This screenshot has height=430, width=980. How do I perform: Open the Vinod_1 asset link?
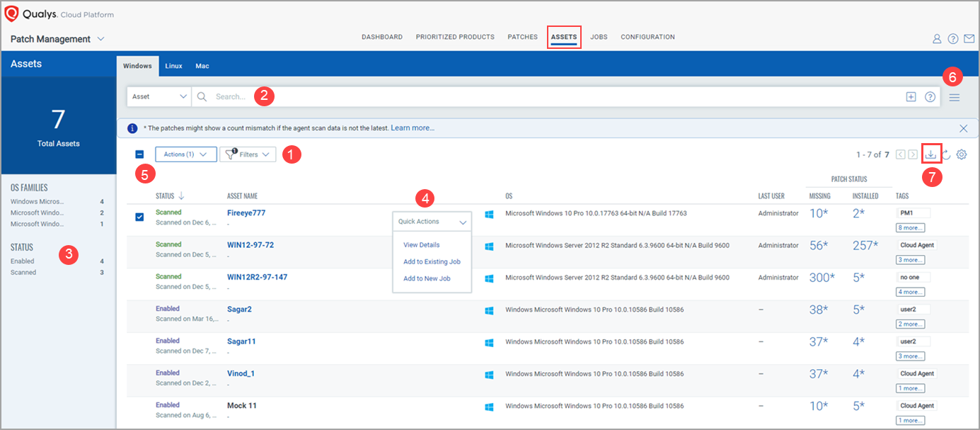(241, 373)
